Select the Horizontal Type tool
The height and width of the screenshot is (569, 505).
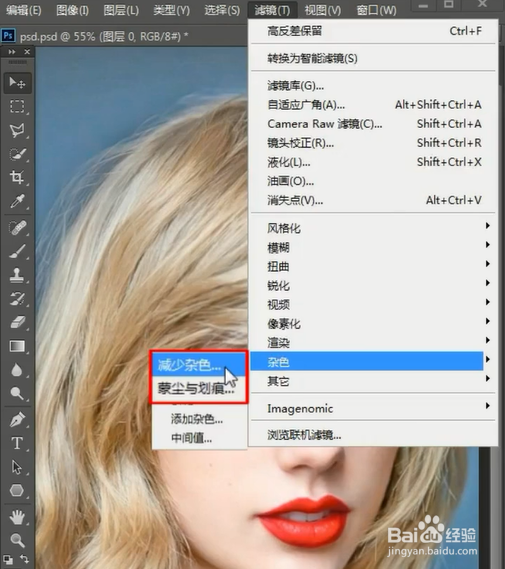[17, 443]
